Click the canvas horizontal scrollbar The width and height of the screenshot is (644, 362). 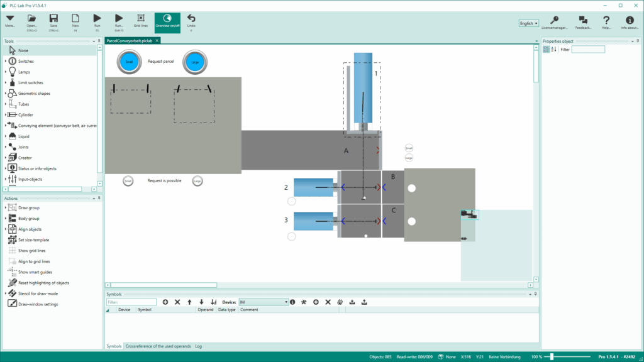click(164, 285)
